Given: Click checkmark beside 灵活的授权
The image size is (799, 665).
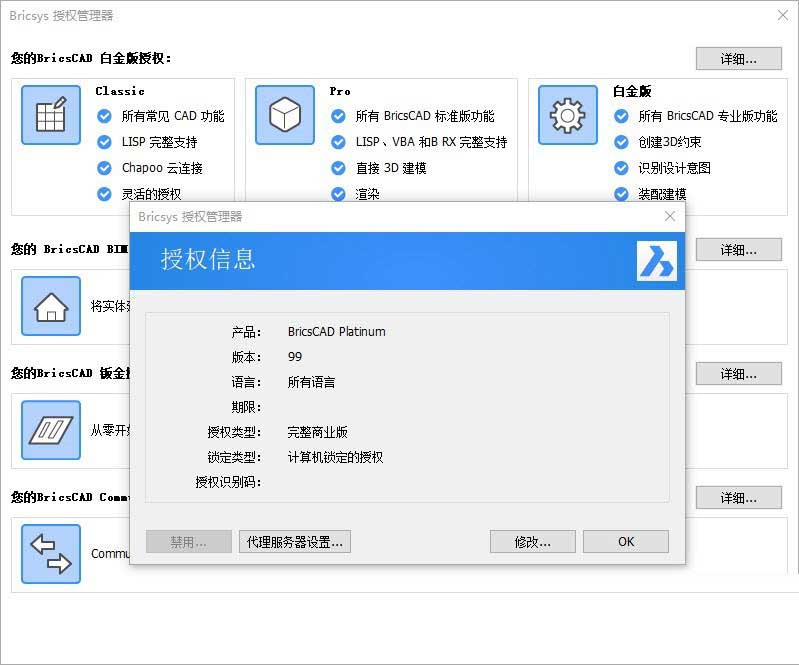Looking at the screenshot, I should pos(104,194).
